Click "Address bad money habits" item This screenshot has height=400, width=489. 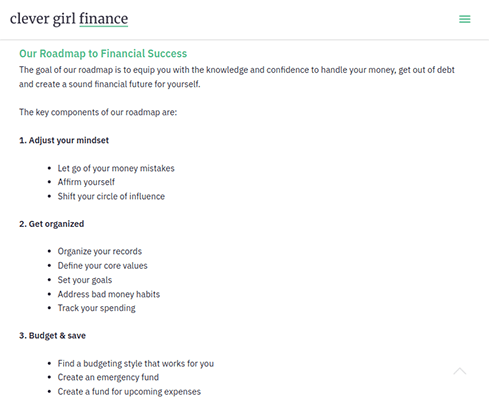(x=109, y=294)
